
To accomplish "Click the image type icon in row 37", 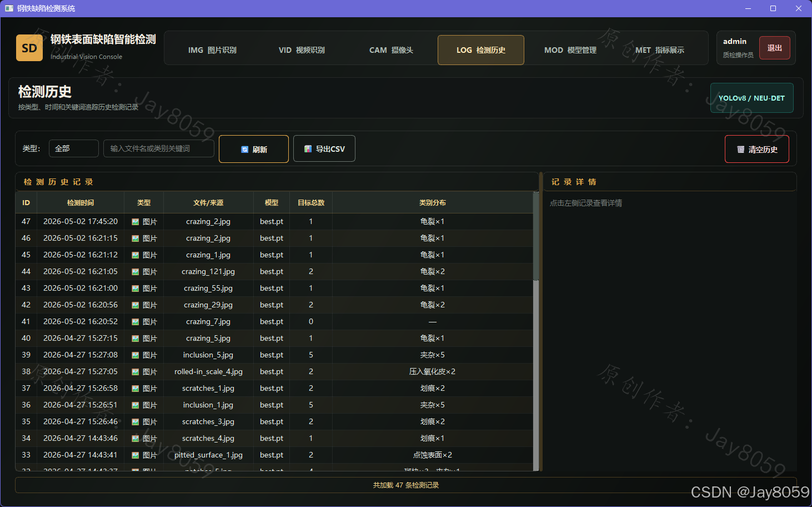I will (x=136, y=389).
